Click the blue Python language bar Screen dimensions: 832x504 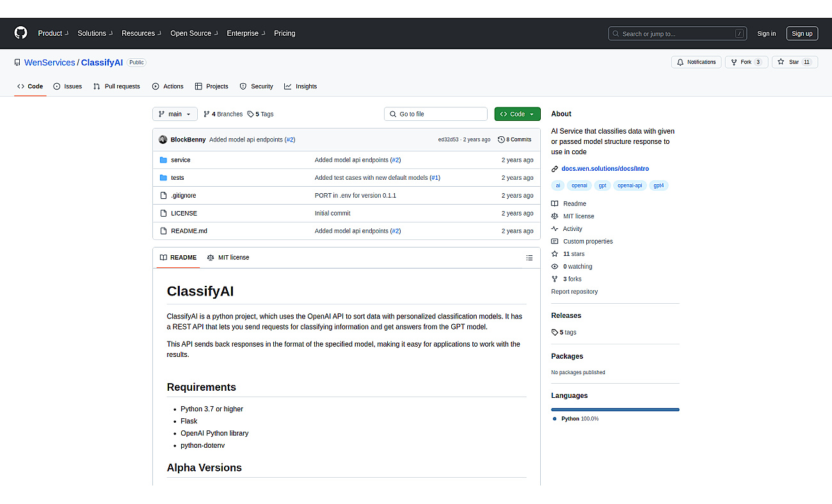615,409
